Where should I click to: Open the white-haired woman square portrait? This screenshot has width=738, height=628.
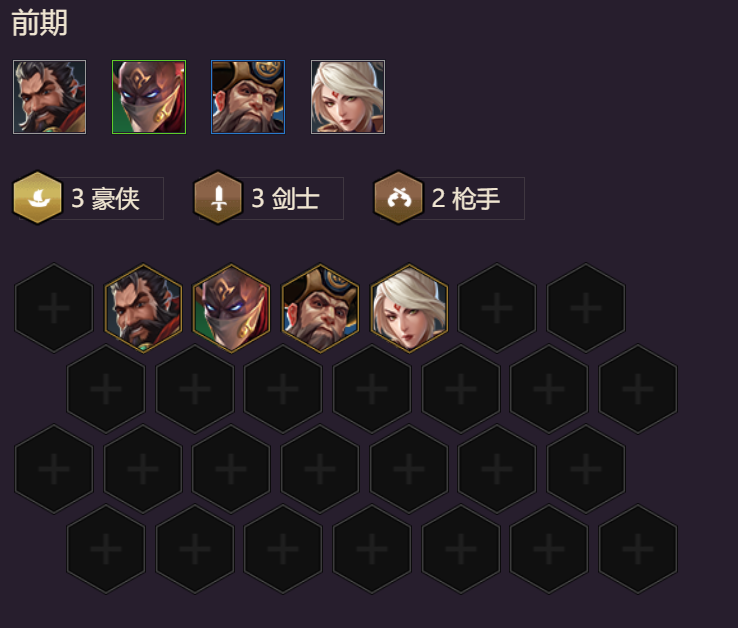pyautogui.click(x=348, y=97)
